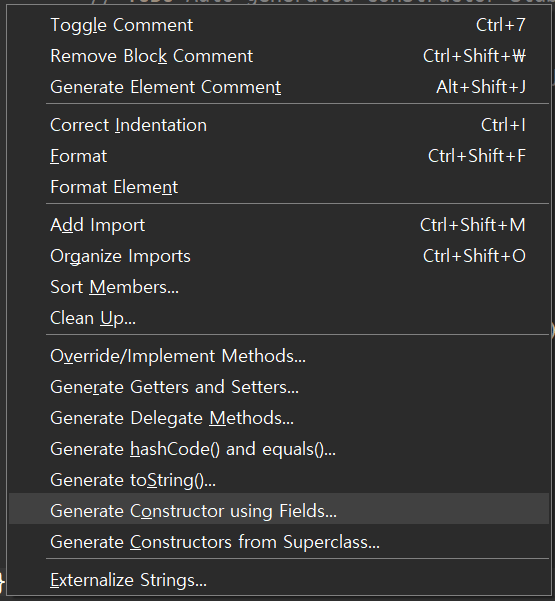The width and height of the screenshot is (555, 601).
Task: Click the Ctrl+Shift+O shortcut label
Action: click(474, 256)
